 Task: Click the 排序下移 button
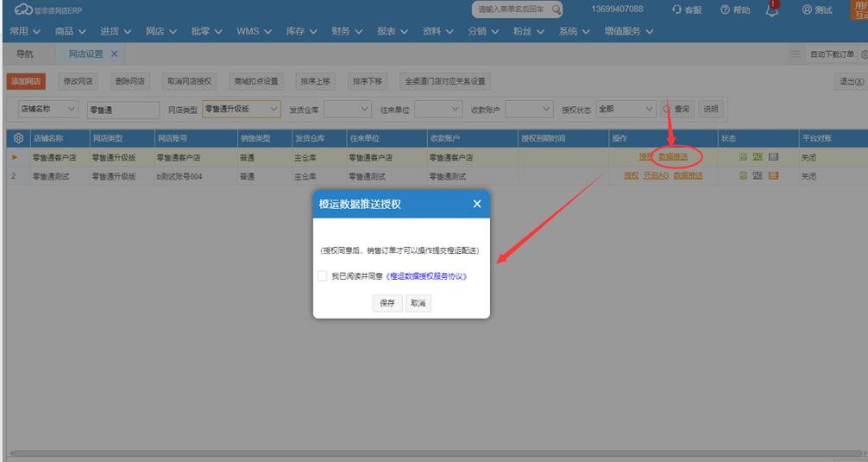coord(368,81)
